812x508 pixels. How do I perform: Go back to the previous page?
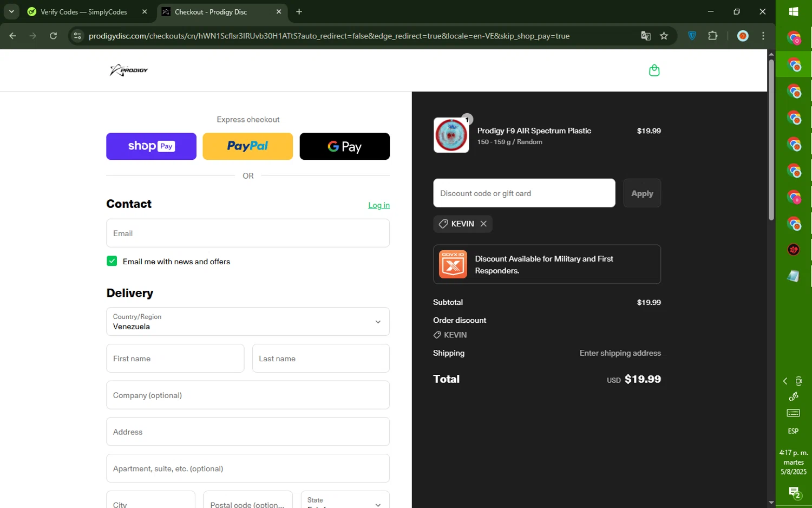(x=12, y=36)
